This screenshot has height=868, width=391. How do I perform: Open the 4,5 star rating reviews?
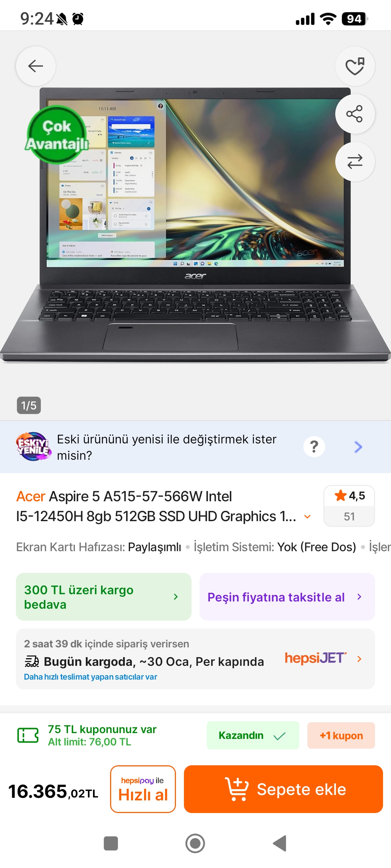point(349,506)
